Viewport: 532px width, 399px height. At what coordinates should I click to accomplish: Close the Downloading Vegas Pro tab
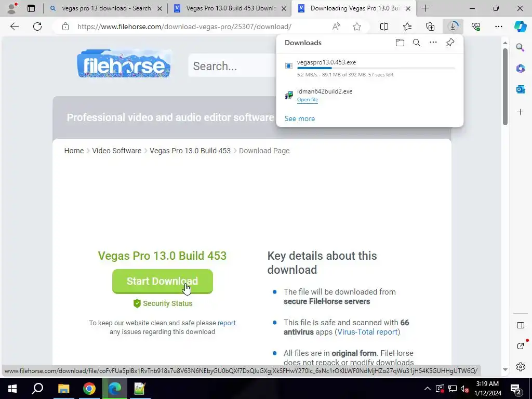(x=408, y=8)
